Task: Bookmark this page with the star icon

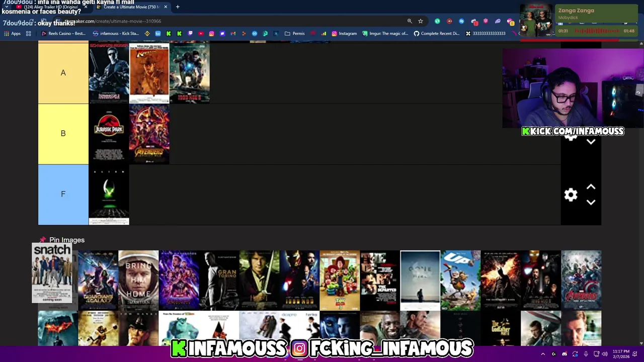Action: point(421,21)
